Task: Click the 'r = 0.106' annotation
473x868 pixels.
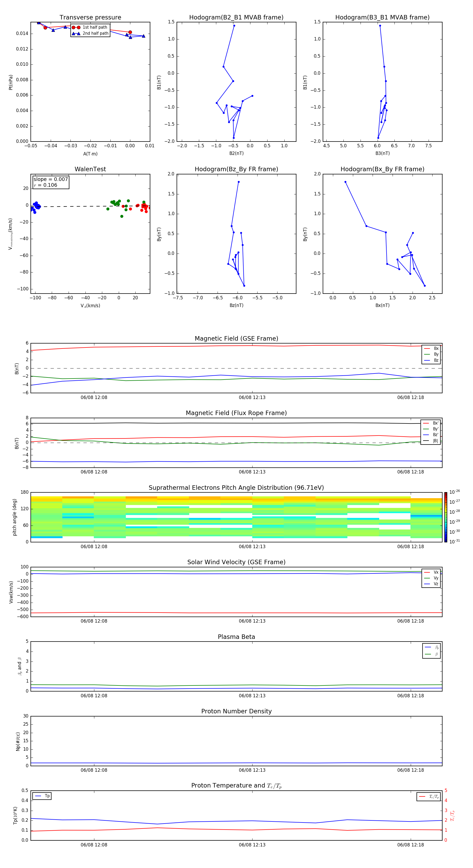Action: 45,185
